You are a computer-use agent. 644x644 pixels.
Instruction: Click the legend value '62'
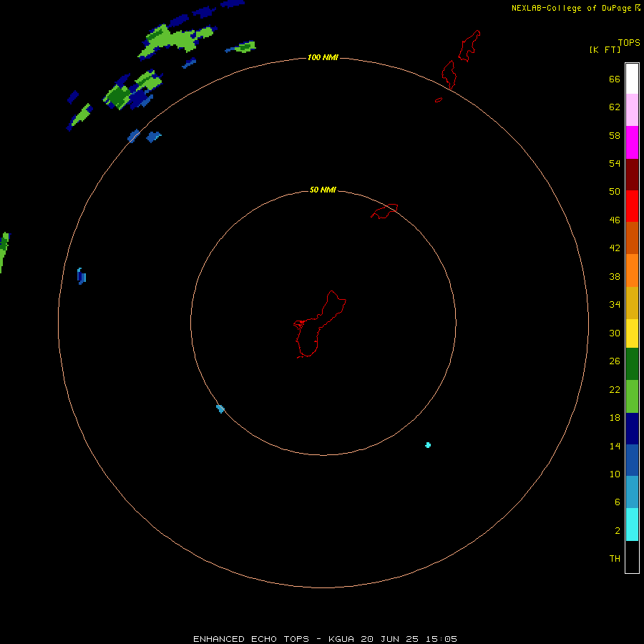pyautogui.click(x=615, y=107)
